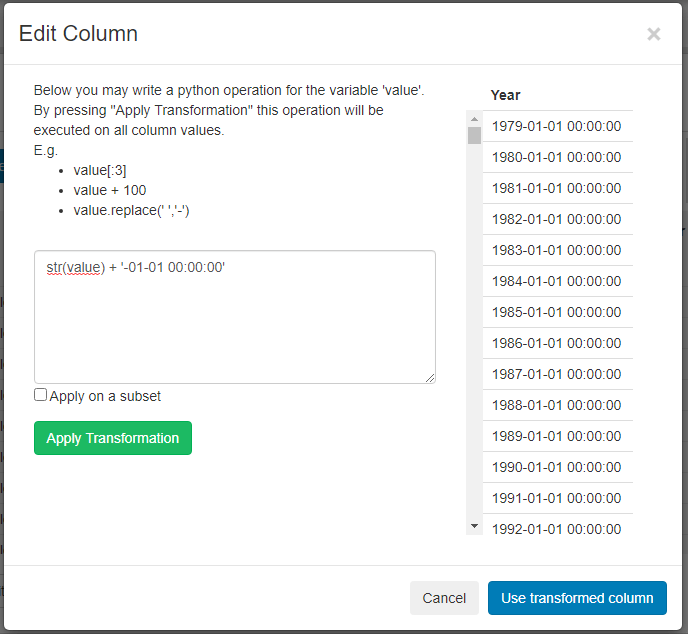Pick the 1982-01-01 00:00:00 preview value
Screen dimensions: 688x634
click(556, 219)
